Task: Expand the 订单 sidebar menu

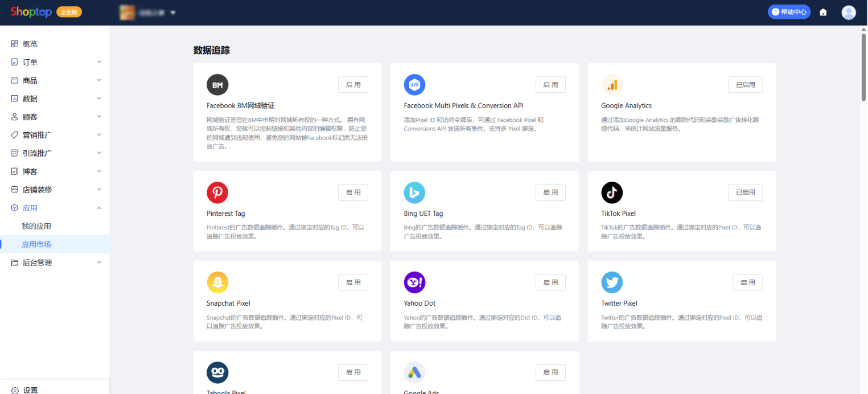Action: tap(55, 62)
